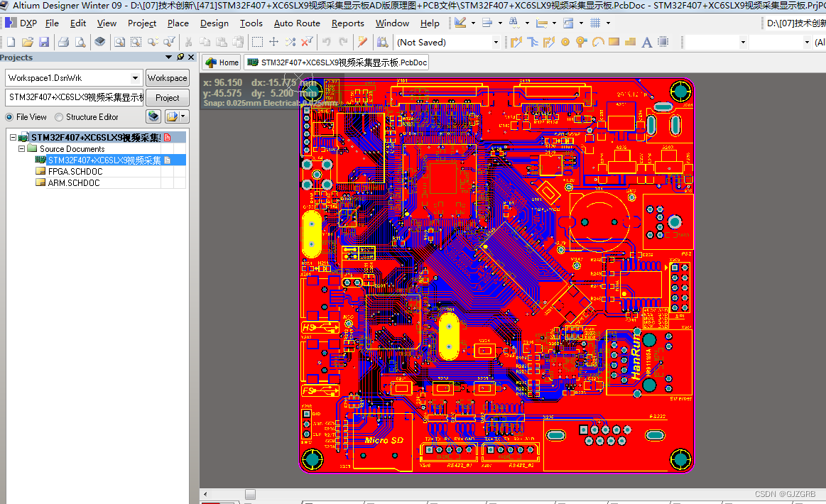Select the File View radio button
The image size is (826, 504).
tap(9, 117)
